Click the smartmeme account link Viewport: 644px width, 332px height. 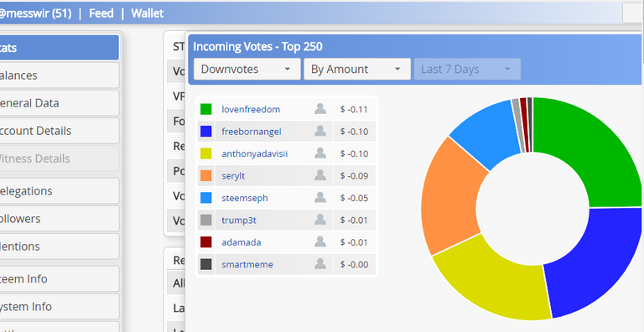pyautogui.click(x=247, y=265)
